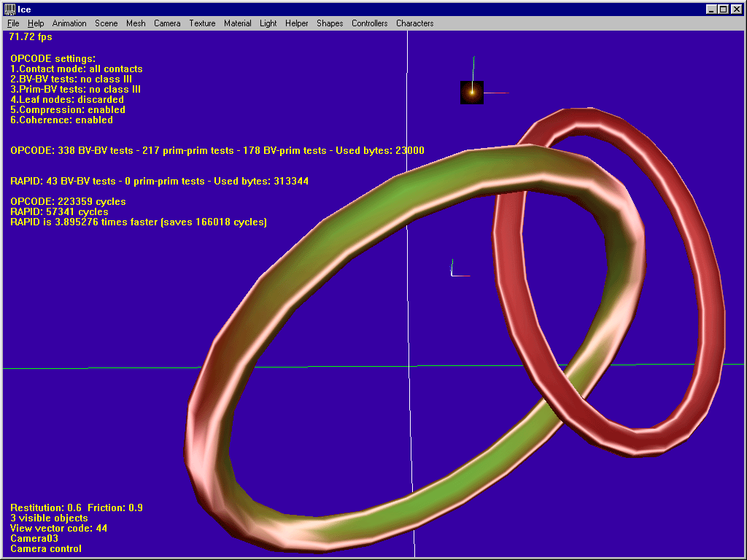
Task: Open the Animation menu
Action: [69, 23]
